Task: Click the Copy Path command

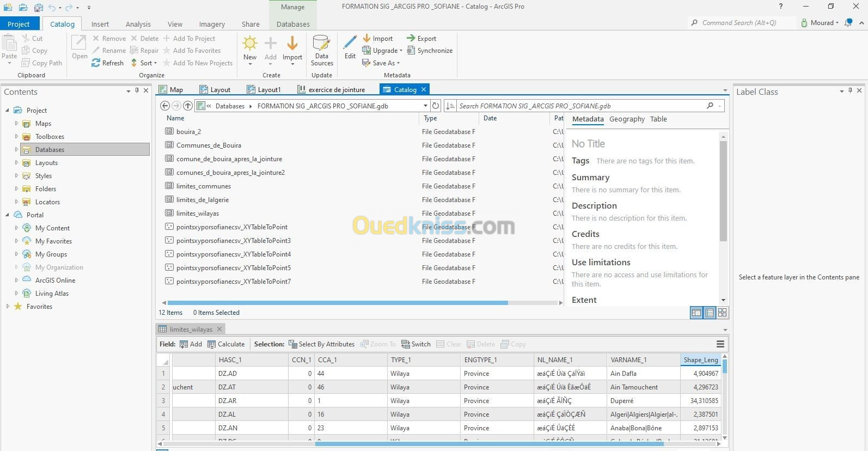Action: click(x=42, y=63)
